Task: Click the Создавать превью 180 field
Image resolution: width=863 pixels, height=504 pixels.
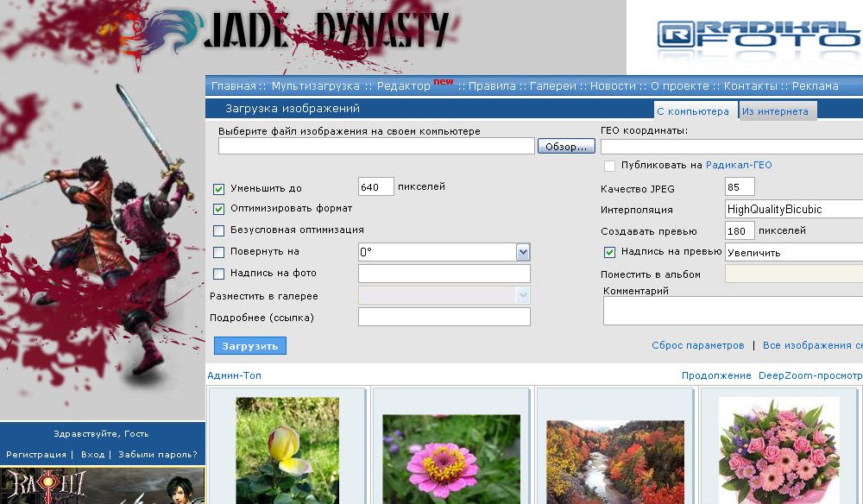Action: 740,230
